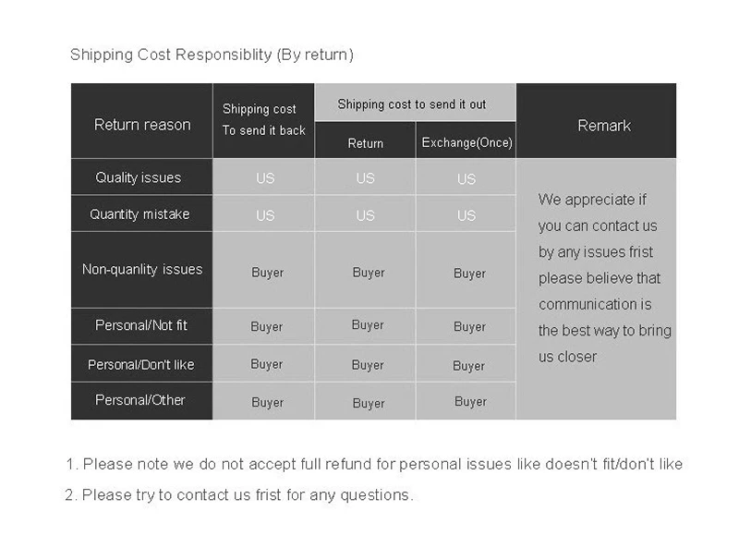Image resolution: width=739 pixels, height=560 pixels.
Task: Click the 'Personal/Don't like' row label
Action: tap(142, 363)
